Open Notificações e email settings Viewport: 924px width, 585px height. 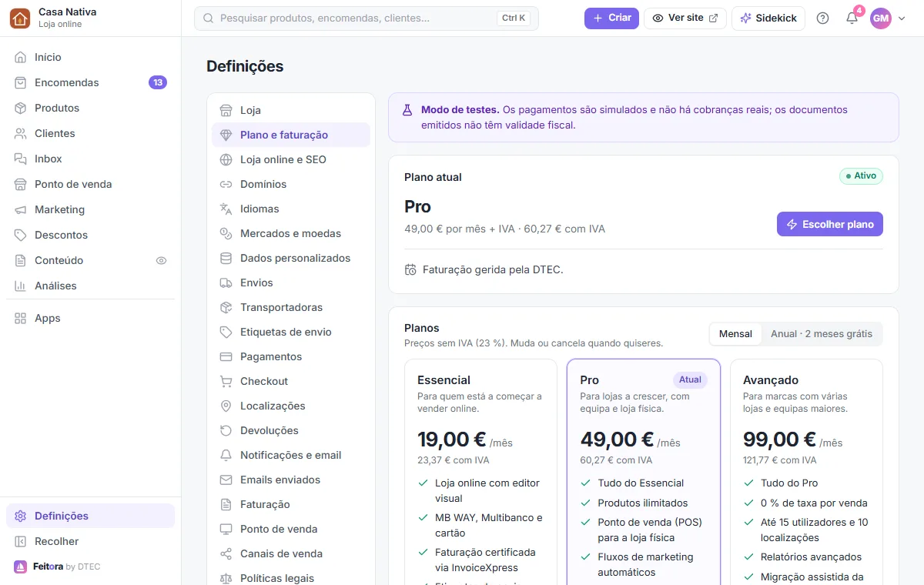(291, 455)
